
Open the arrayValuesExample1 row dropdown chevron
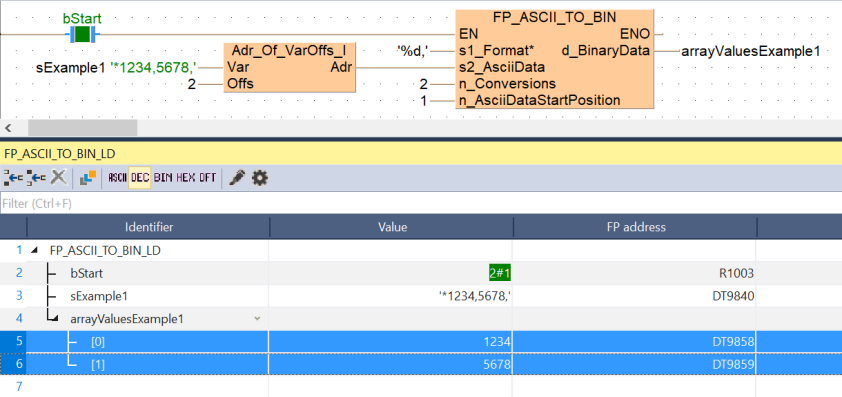[257, 319]
